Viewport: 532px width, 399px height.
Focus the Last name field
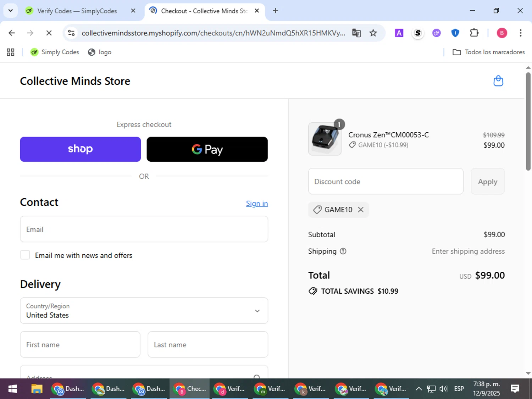point(208,344)
